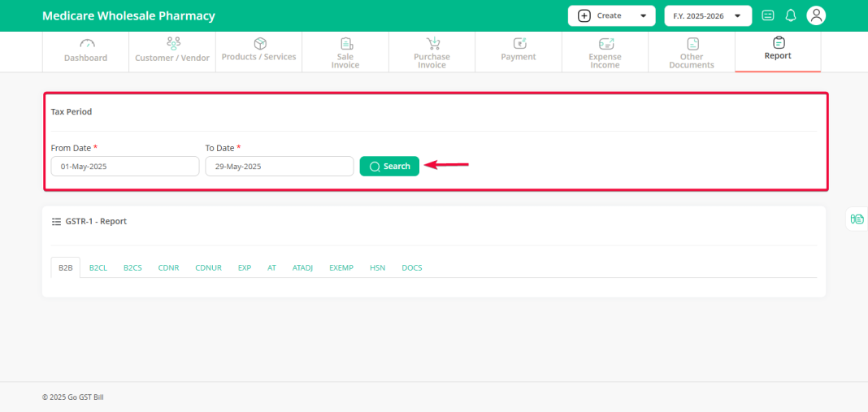Image resolution: width=868 pixels, height=412 pixels.
Task: Open the Payment section
Action: [x=519, y=52]
